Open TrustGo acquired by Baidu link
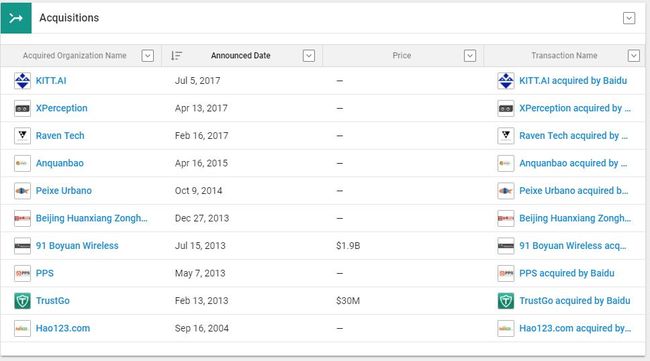Viewport: 650px width, 361px height. (575, 301)
